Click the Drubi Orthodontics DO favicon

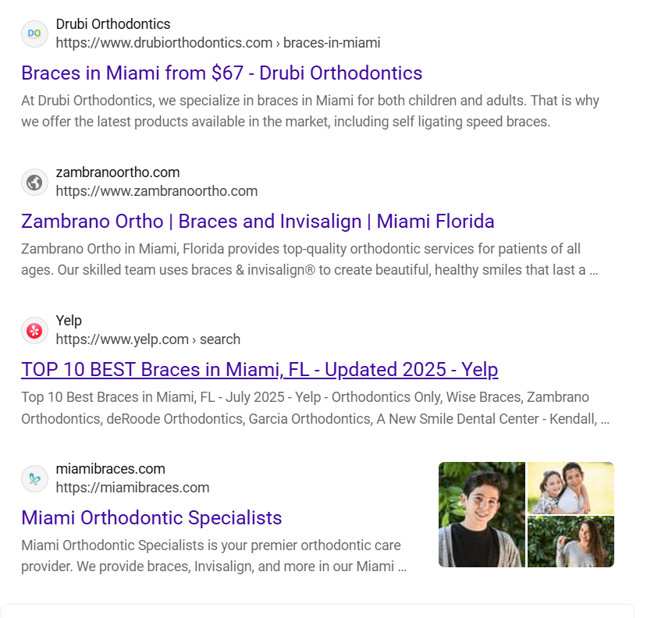tap(34, 34)
